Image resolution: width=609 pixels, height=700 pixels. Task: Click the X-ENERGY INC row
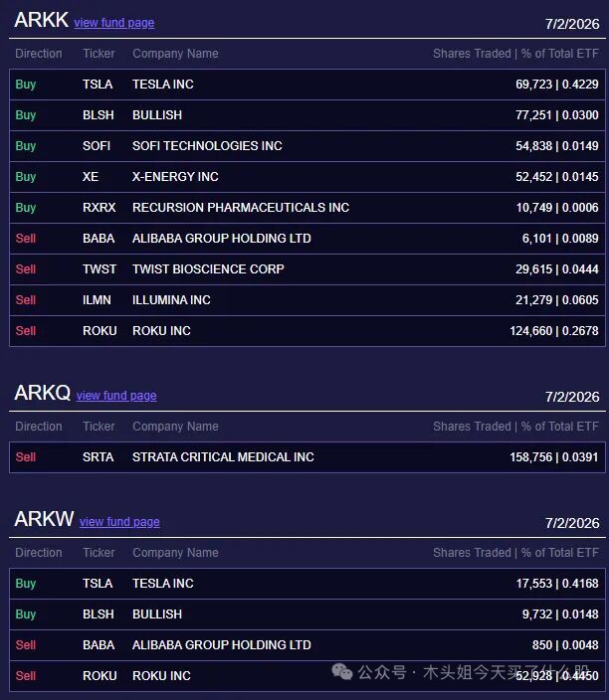pyautogui.click(x=307, y=177)
